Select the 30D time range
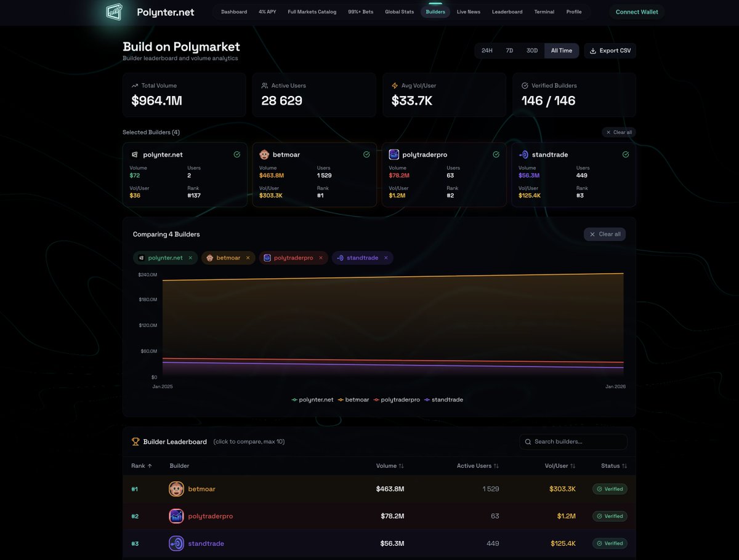The image size is (739, 560). coord(532,50)
